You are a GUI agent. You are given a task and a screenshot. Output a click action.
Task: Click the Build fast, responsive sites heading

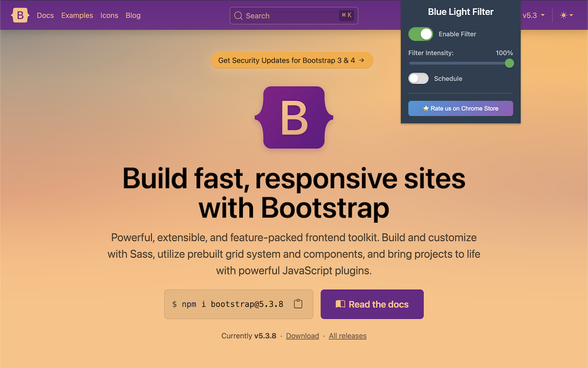(x=294, y=193)
